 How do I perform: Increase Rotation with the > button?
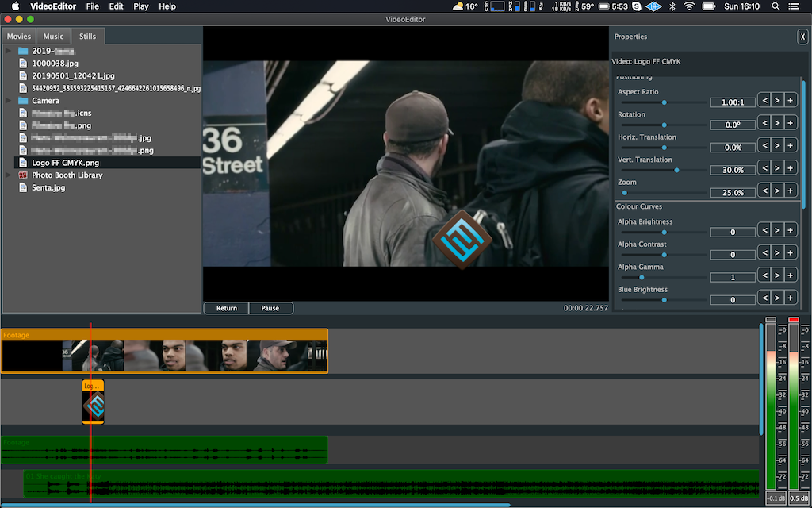pyautogui.click(x=777, y=123)
